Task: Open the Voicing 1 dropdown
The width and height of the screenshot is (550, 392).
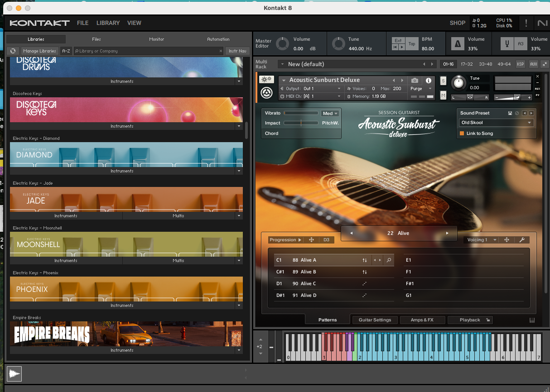Action: click(x=481, y=240)
